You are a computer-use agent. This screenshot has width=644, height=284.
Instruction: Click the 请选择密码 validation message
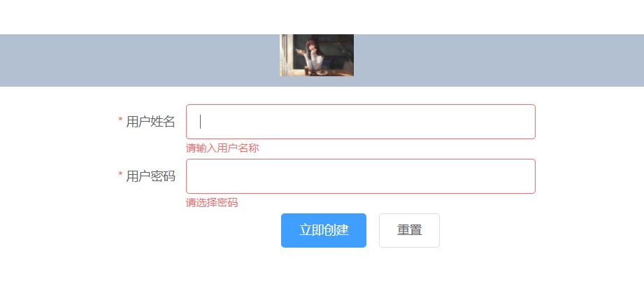[212, 203]
